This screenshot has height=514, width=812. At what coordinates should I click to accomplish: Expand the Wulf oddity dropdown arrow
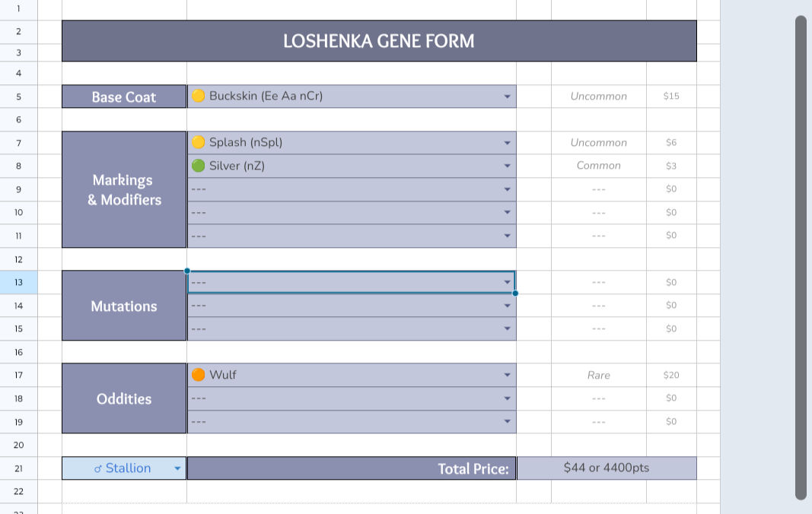pos(507,375)
